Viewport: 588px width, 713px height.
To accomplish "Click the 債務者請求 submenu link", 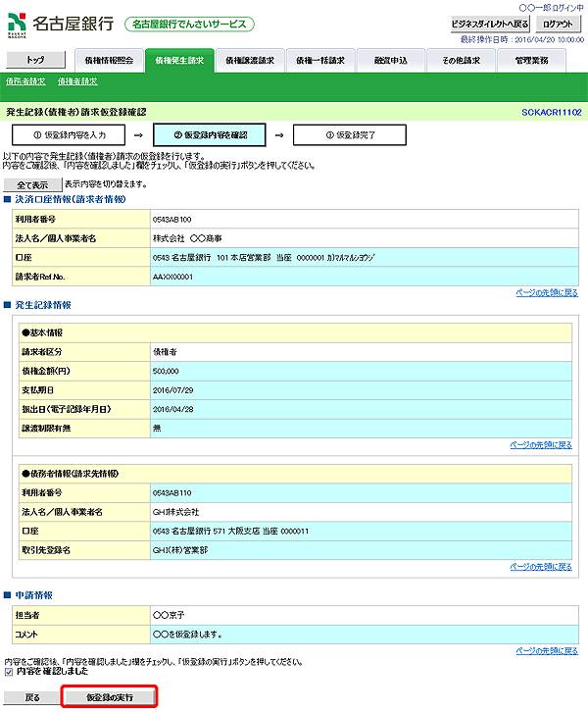I will tap(25, 81).
